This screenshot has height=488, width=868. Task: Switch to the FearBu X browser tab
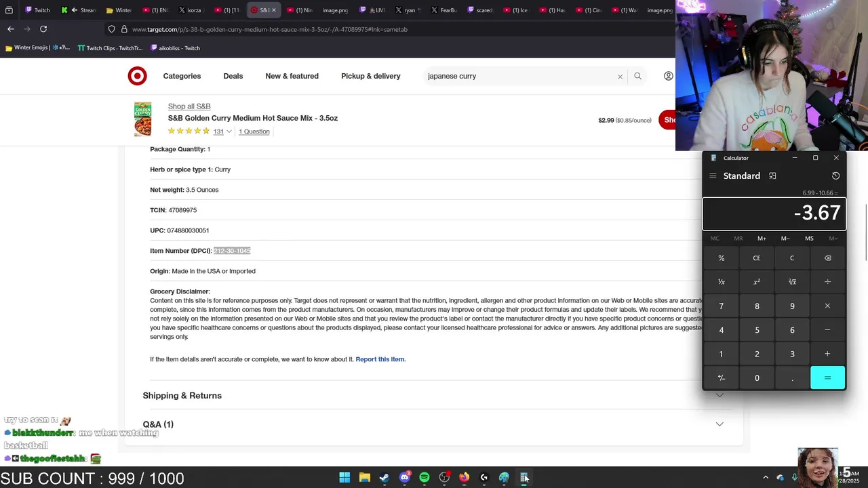[444, 10]
